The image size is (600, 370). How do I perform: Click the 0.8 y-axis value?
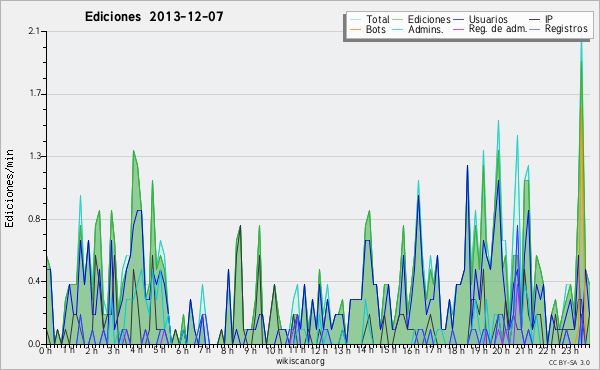34,219
